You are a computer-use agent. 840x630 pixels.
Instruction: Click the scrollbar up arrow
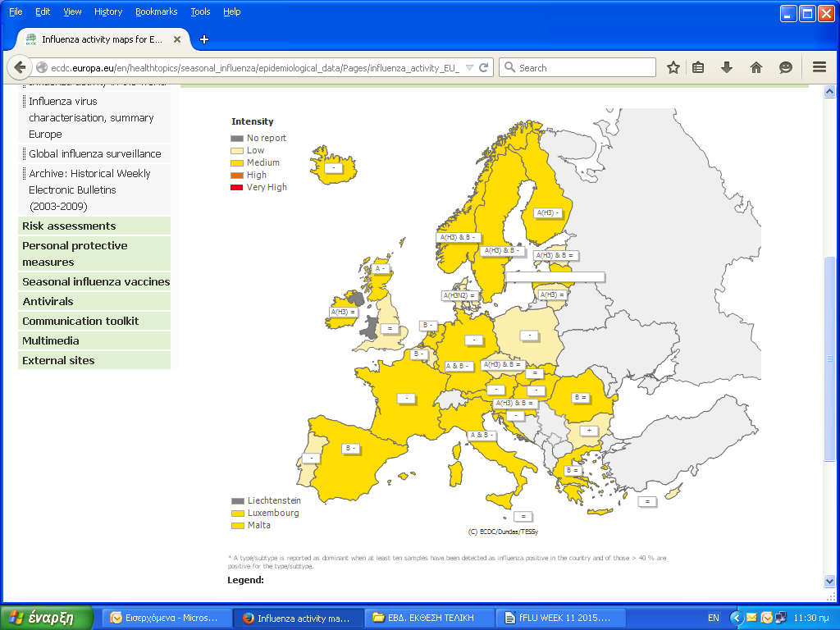click(x=829, y=91)
